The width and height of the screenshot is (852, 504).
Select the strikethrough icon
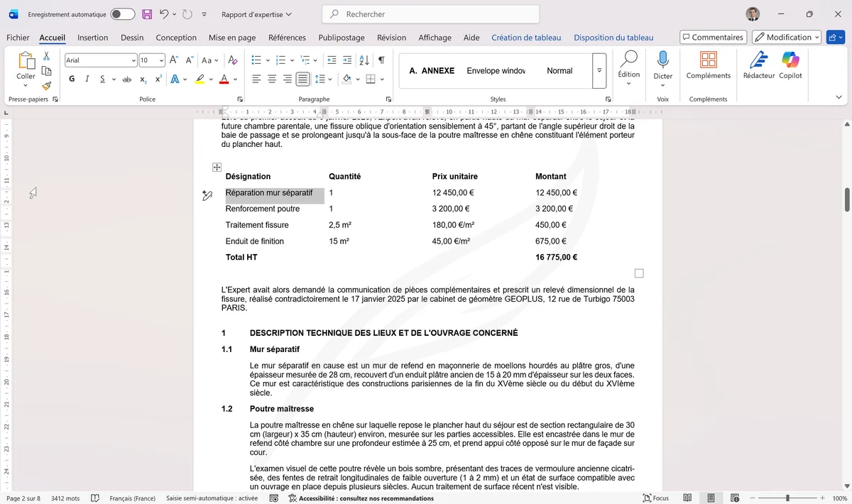[126, 79]
